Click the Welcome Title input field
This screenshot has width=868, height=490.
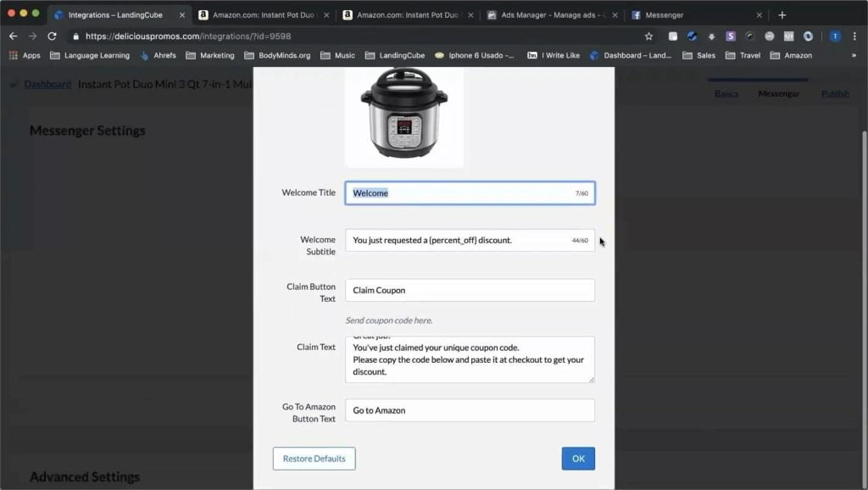point(470,193)
